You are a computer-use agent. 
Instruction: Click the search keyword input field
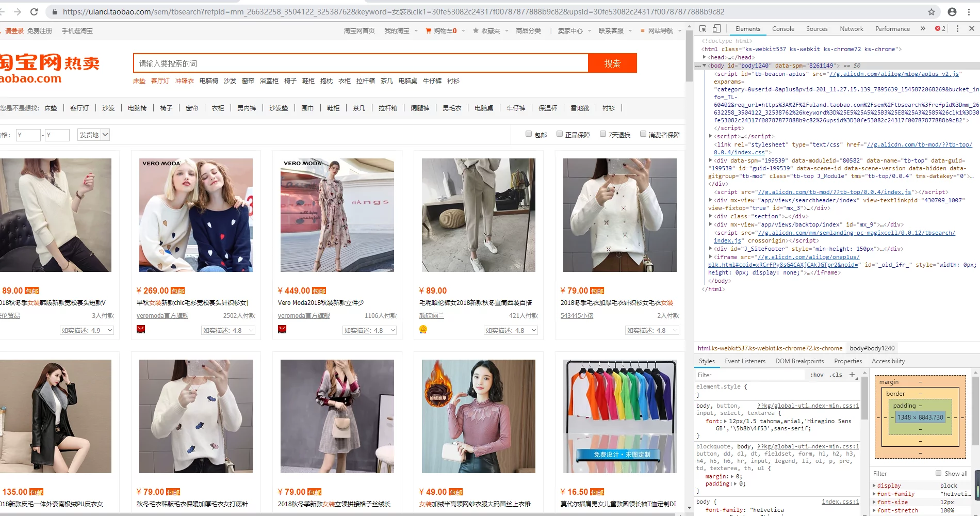coord(361,63)
